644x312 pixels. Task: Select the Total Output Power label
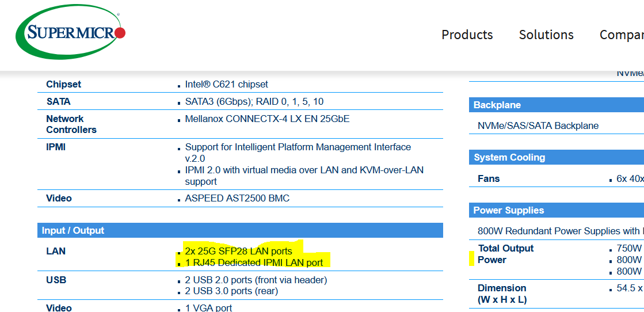[505, 254]
